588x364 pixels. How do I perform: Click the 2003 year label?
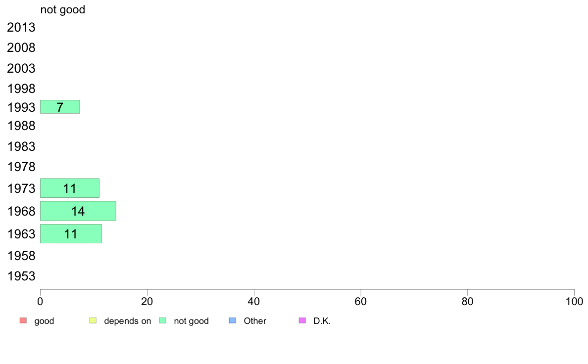point(21,69)
